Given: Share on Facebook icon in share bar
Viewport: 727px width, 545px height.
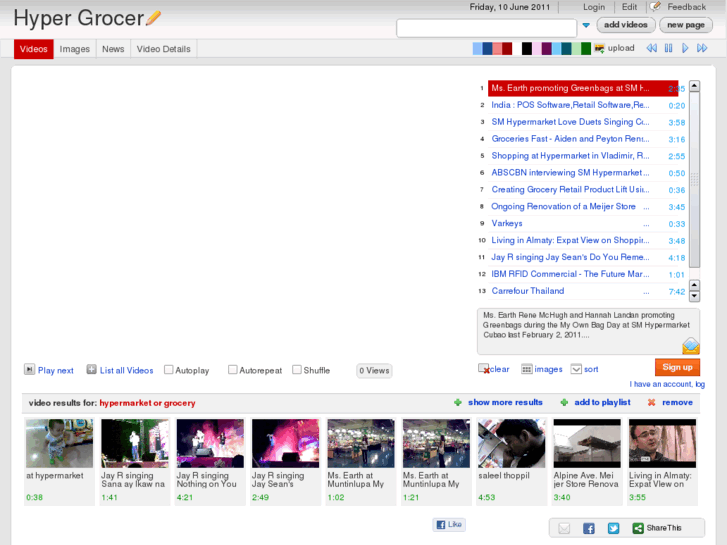Looking at the screenshot, I should point(589,528).
